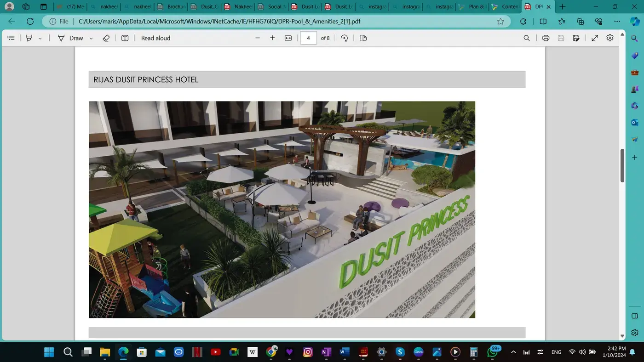The width and height of the screenshot is (644, 362).
Task: Expand the highlight color options dropdown
Action: [x=40, y=38]
